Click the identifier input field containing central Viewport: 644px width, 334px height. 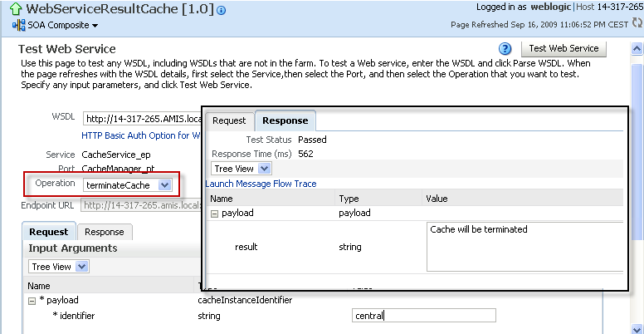[423, 316]
